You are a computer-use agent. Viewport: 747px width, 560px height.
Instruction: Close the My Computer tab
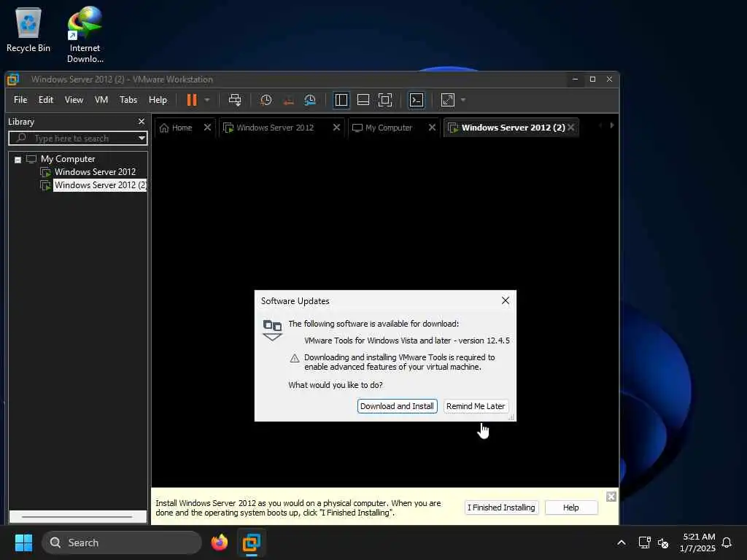point(432,127)
